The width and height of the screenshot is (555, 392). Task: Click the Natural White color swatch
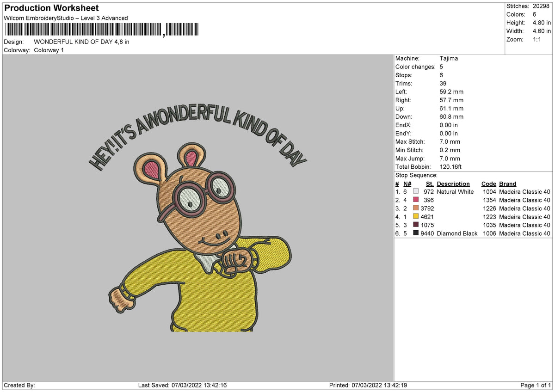pyautogui.click(x=416, y=191)
